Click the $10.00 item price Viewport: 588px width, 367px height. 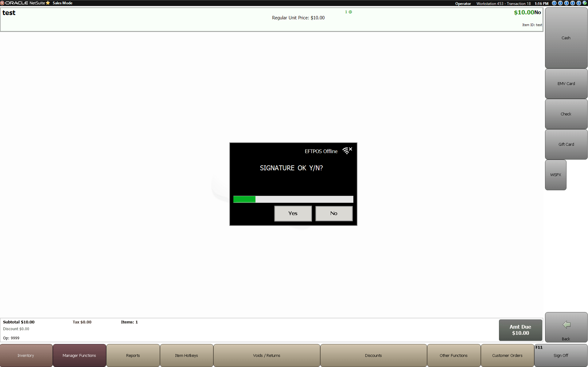tap(524, 12)
